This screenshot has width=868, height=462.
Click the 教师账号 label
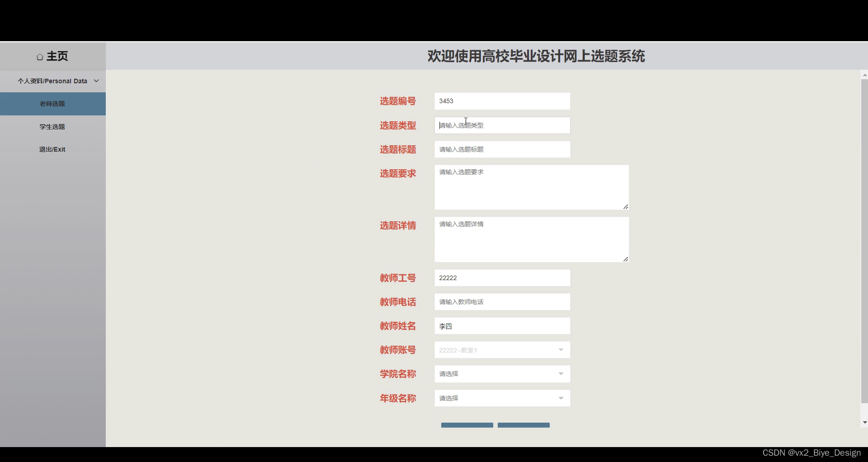point(398,350)
